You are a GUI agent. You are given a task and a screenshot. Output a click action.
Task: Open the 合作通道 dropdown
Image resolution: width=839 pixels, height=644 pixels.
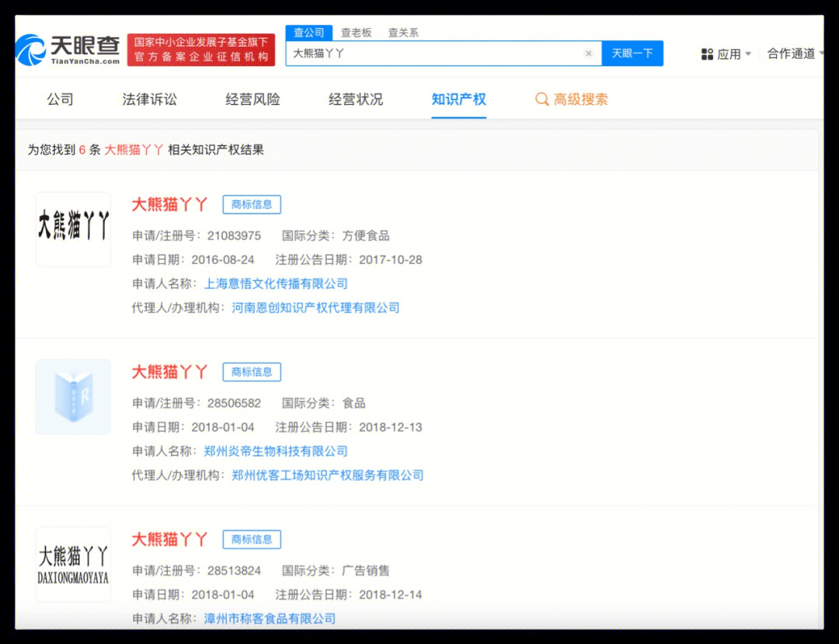795,54
